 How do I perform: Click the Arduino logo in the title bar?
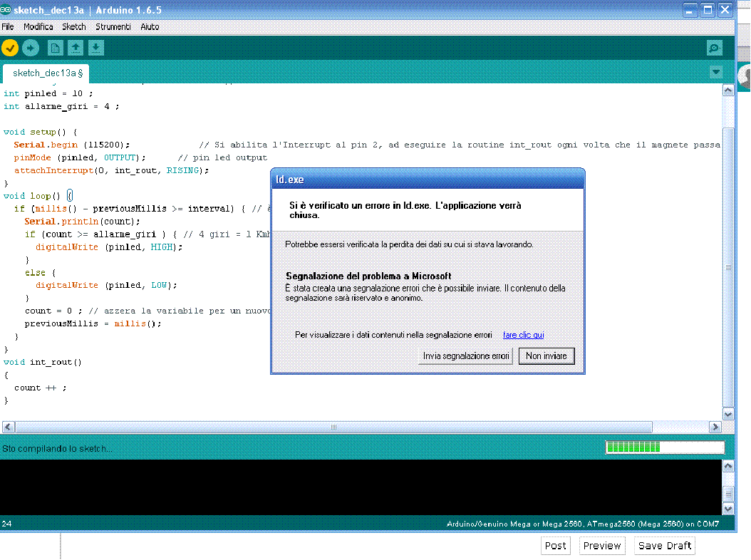8,10
